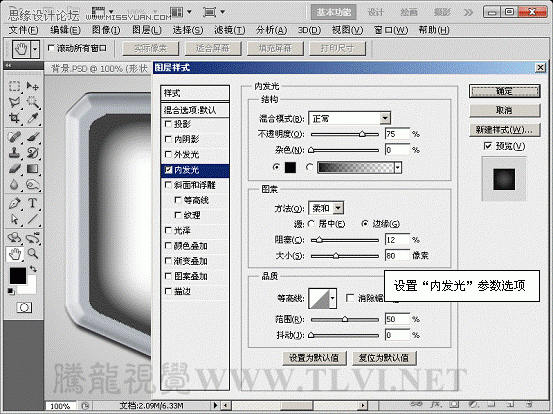Select the Rectangular Marquee tool
Viewport: 553px width, 414px height.
[14, 86]
